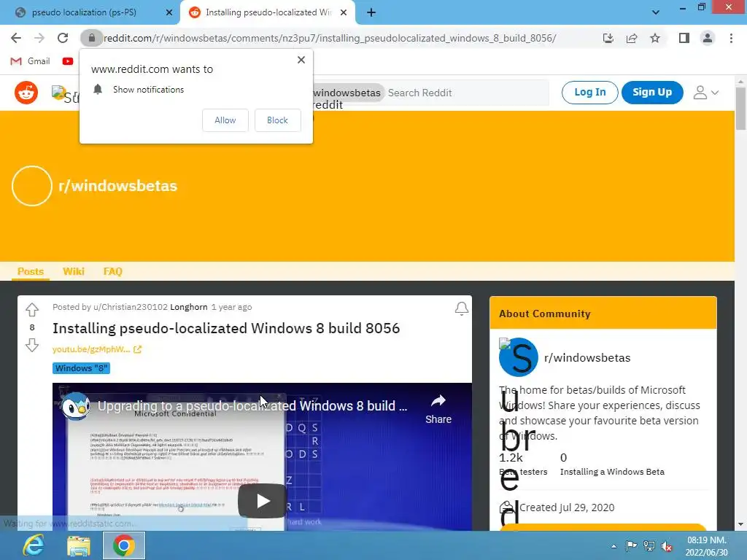Click the Action Center flag tray icon
This screenshot has height=560, width=747.
[631, 545]
